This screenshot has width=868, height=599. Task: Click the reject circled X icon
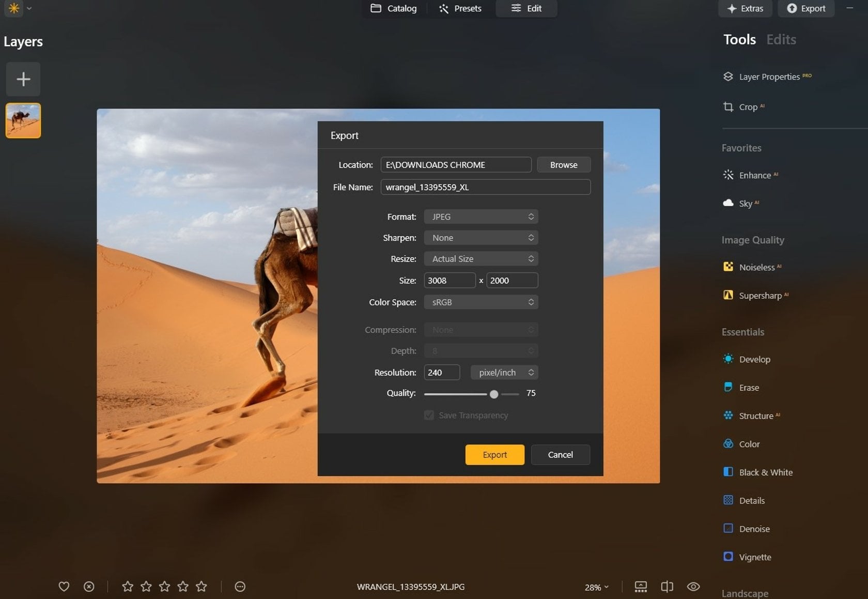[x=89, y=587]
